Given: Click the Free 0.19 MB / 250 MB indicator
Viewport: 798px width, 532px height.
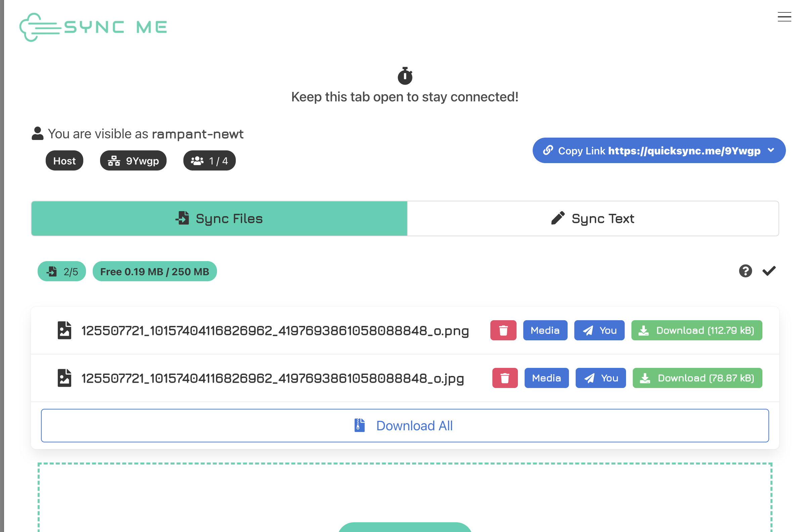Looking at the screenshot, I should tap(155, 271).
